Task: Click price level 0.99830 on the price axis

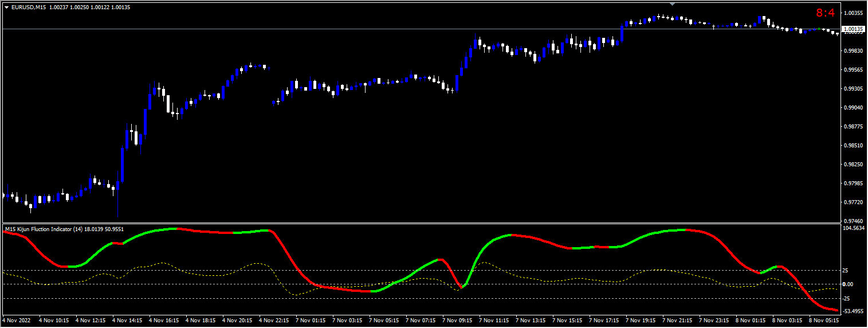Action: (x=854, y=50)
